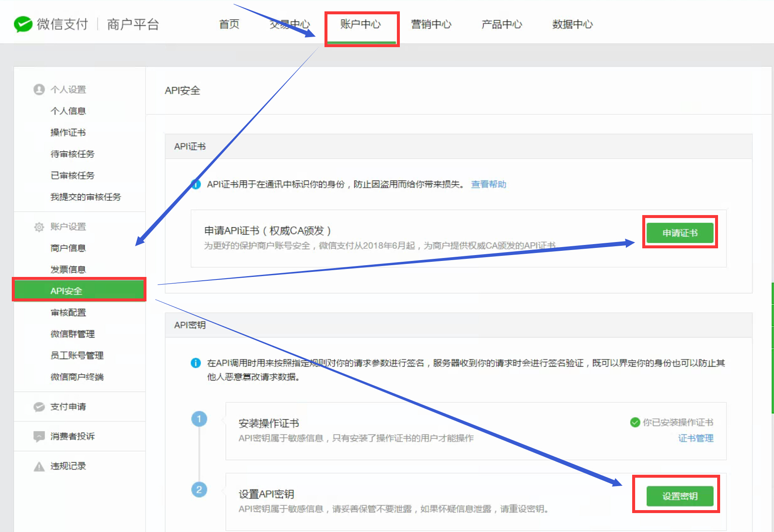Open the 证书管理 link
774x532 pixels.
point(696,438)
